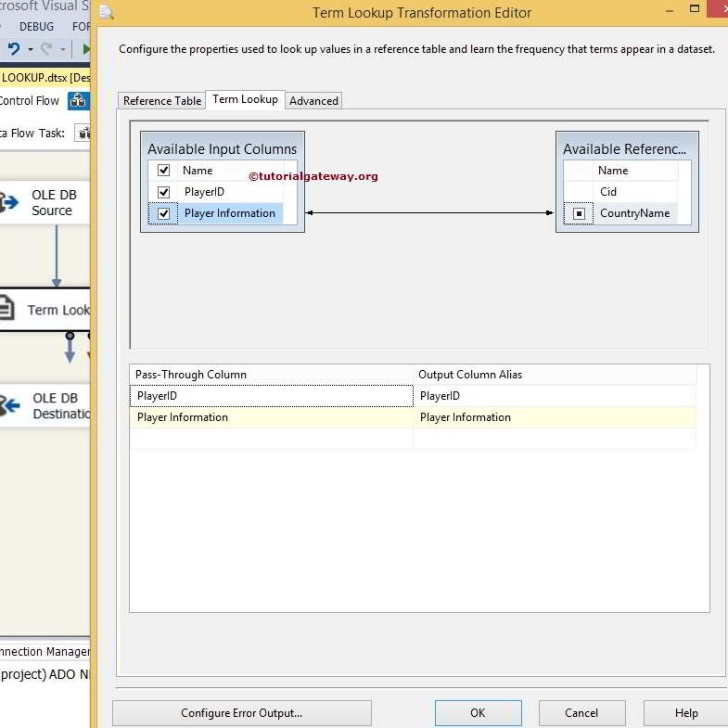Select CountryName in Available Reference columns
Viewport: 728px width, 728px height.
point(634,213)
